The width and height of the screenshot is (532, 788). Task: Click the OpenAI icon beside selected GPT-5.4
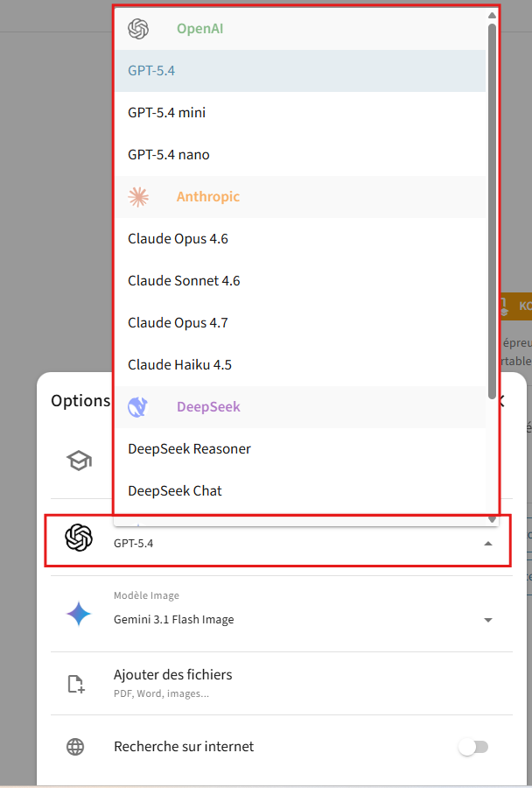click(79, 538)
